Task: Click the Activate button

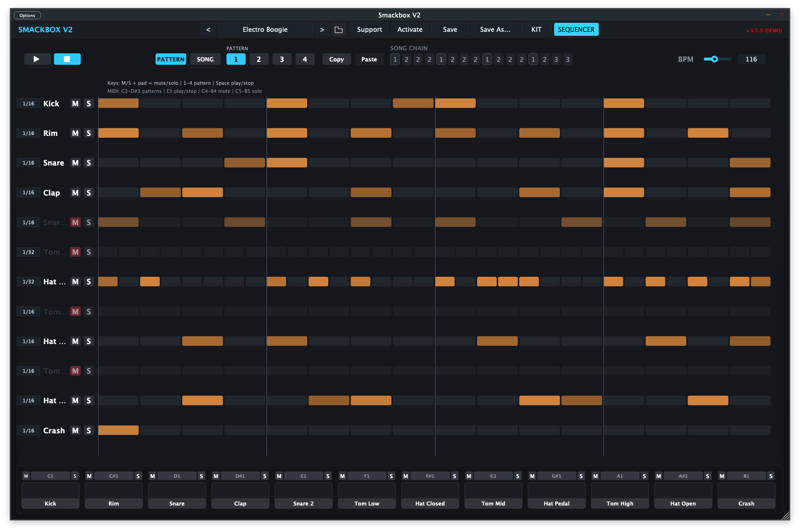Action: coord(410,30)
